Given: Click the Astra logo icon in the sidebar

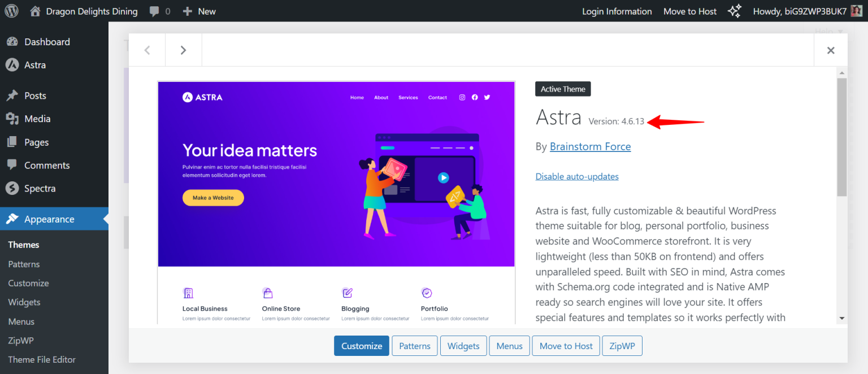Looking at the screenshot, I should 12,65.
